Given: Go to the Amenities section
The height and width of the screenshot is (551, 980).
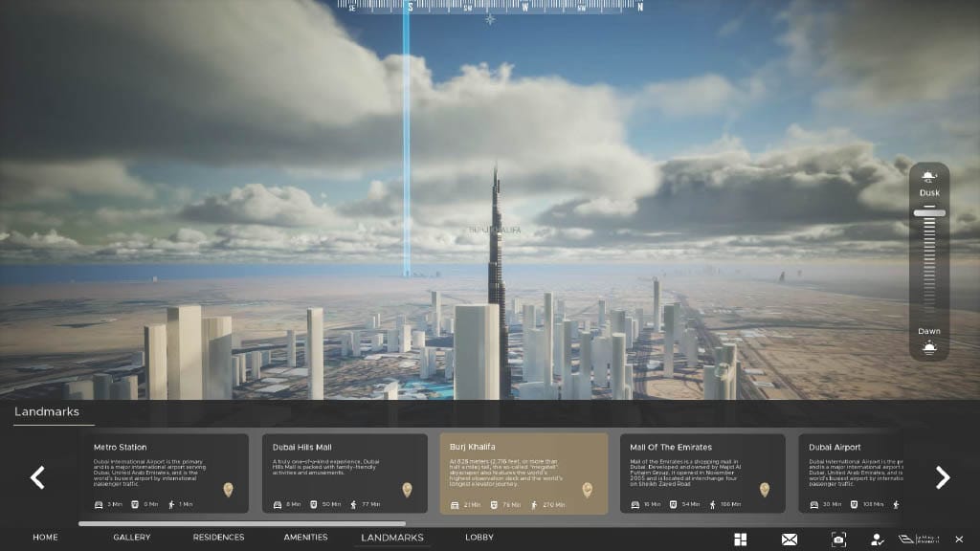Looking at the screenshot, I should (x=305, y=538).
